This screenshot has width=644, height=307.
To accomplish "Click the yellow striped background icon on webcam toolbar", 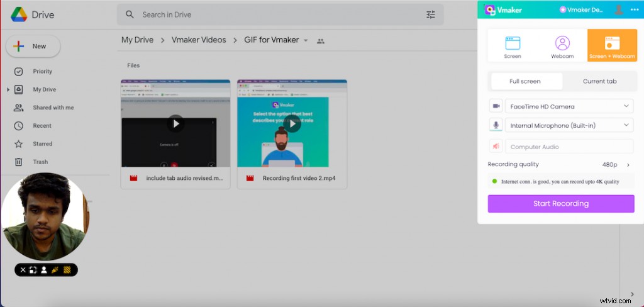I will tap(67, 270).
